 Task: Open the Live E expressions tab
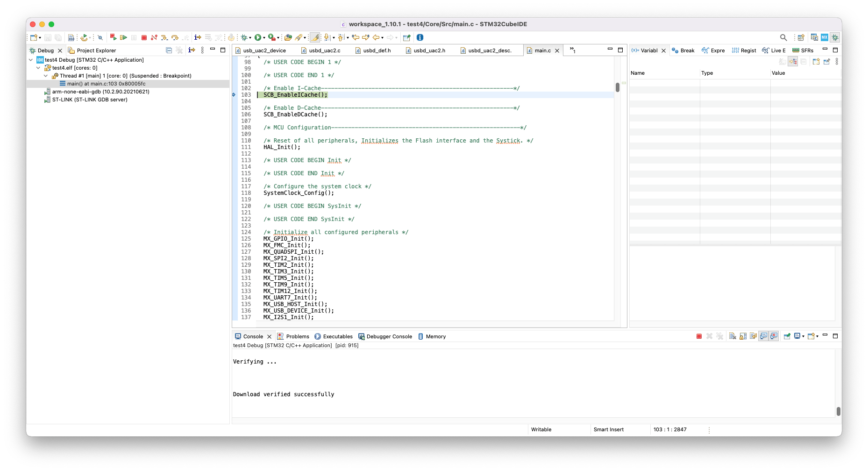[x=774, y=50]
